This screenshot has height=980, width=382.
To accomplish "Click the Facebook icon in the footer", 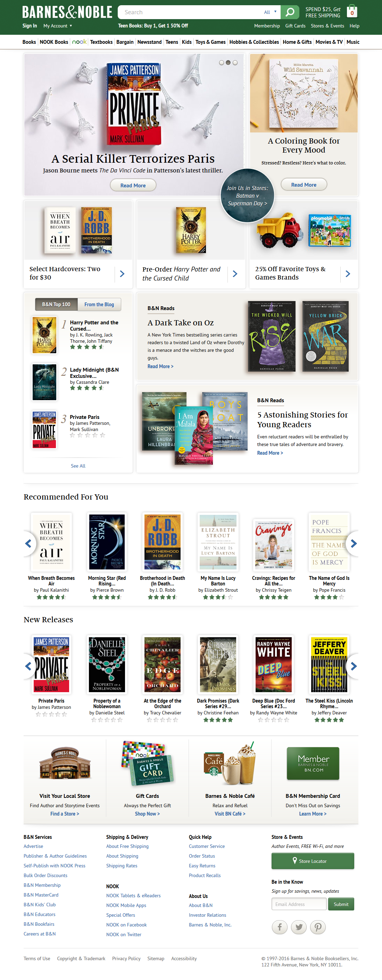I will [x=279, y=928].
